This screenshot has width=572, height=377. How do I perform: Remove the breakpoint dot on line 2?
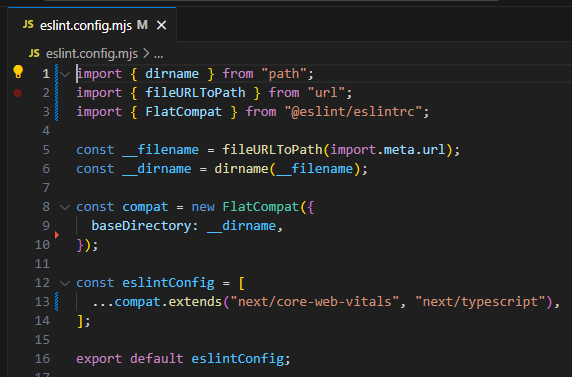point(18,93)
